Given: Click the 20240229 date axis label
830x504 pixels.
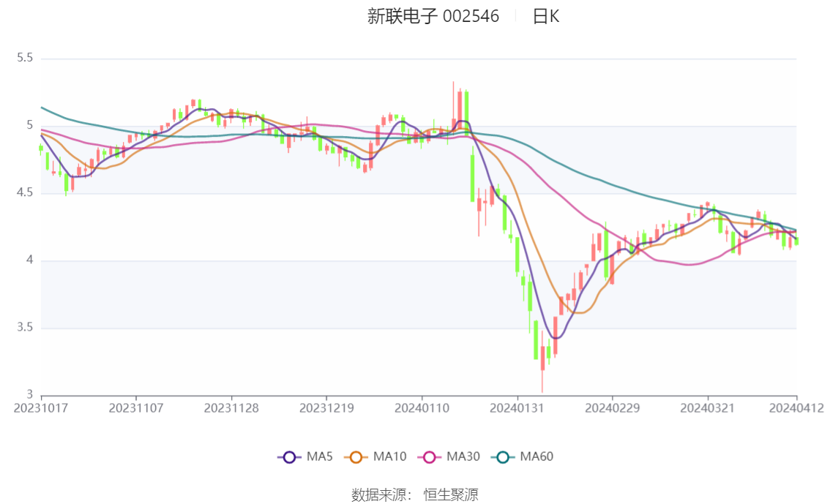Looking at the screenshot, I should tap(613, 408).
